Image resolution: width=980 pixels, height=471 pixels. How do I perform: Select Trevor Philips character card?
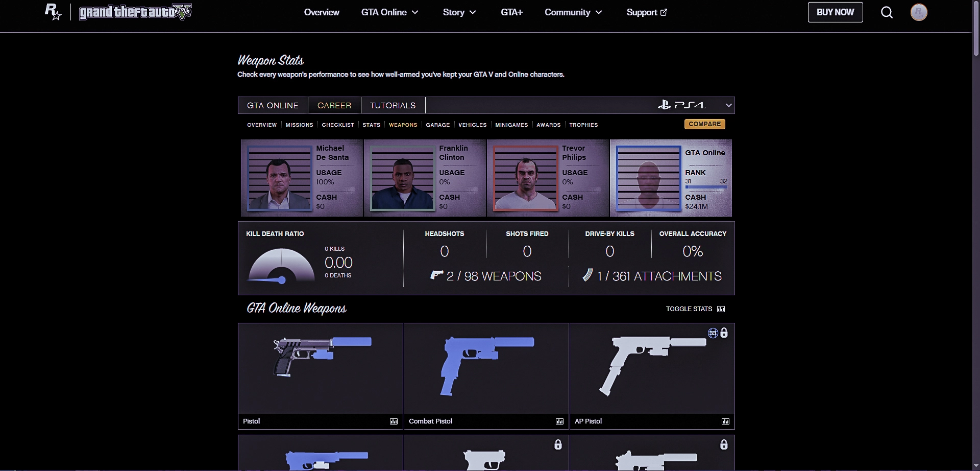coord(548,178)
